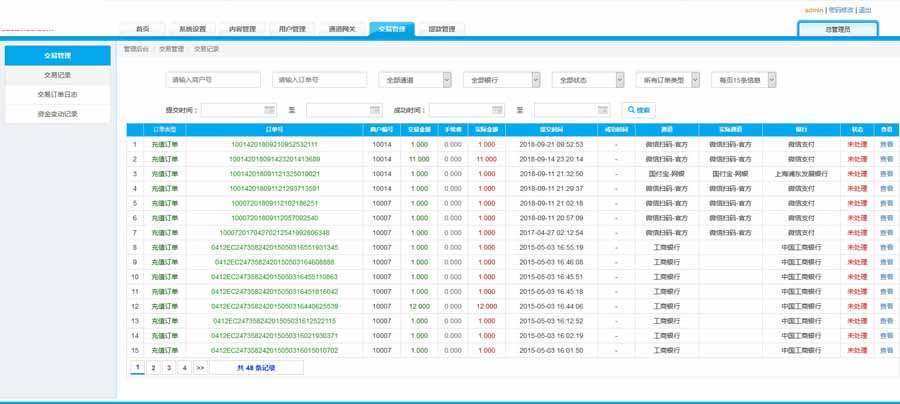
Task: Click the 请输入商户号 input field
Action: point(212,80)
